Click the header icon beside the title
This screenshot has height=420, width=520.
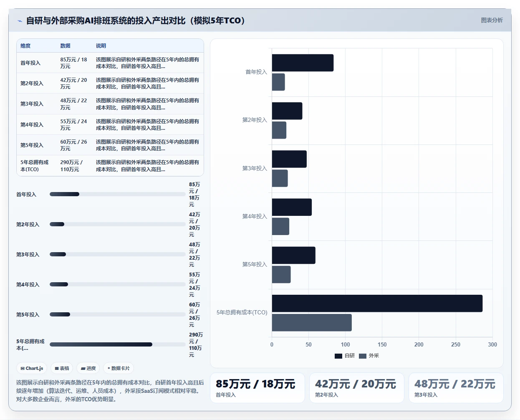[20, 21]
